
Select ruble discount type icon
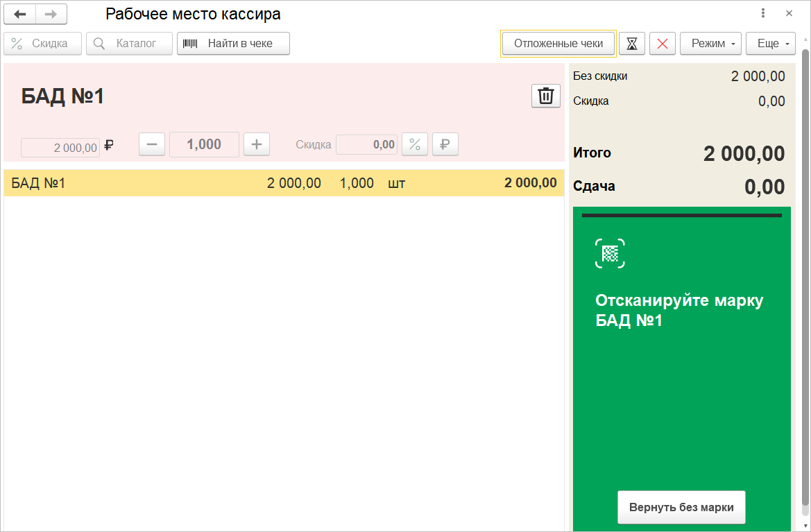pyautogui.click(x=445, y=144)
